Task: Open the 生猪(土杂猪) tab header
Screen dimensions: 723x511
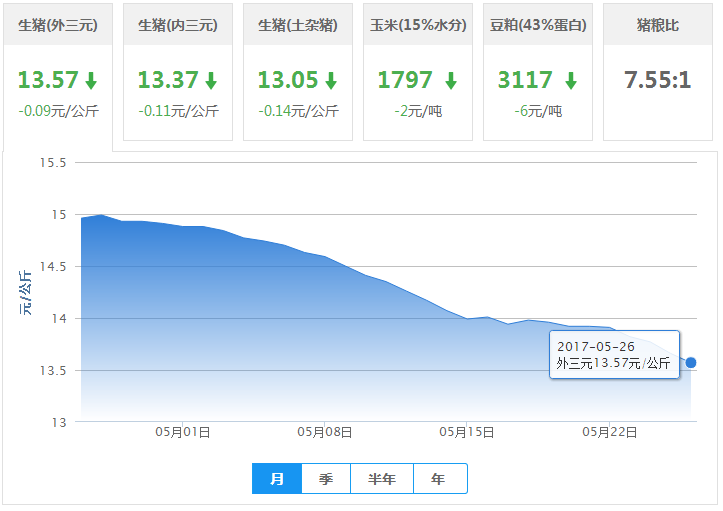Action: [298, 25]
